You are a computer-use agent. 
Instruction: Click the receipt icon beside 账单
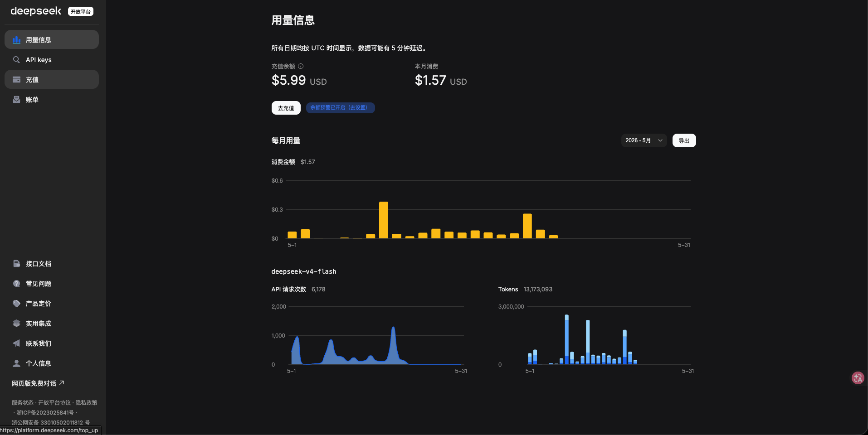(x=16, y=100)
